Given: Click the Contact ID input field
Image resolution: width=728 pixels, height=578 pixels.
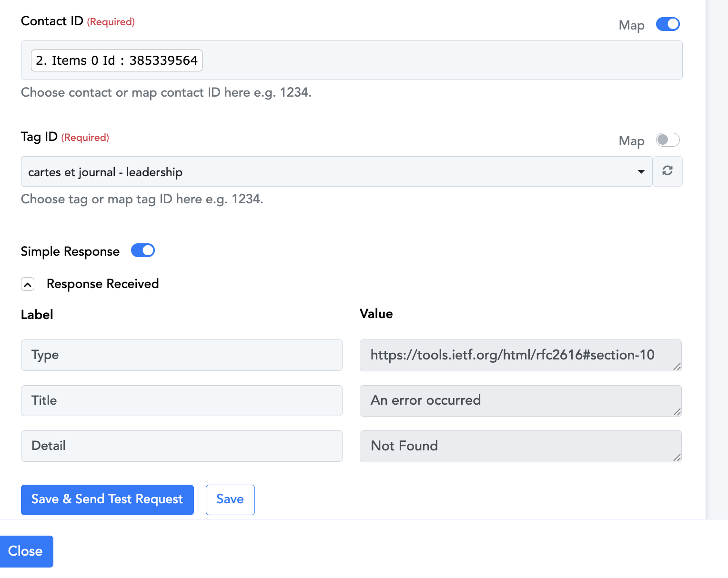Looking at the screenshot, I should coord(429,60).
